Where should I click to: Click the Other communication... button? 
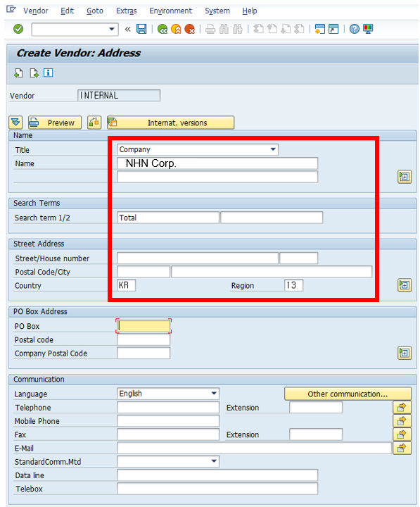click(348, 394)
